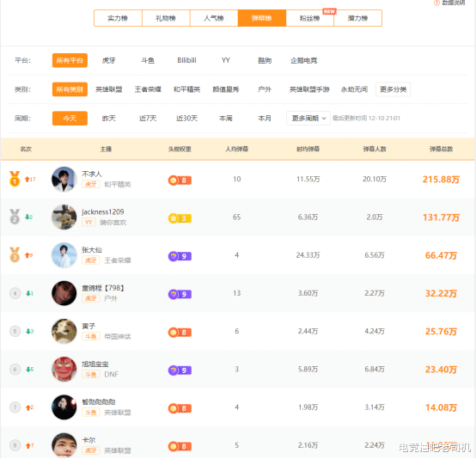Select the highlighted 弹幕榜 tab

point(262,18)
